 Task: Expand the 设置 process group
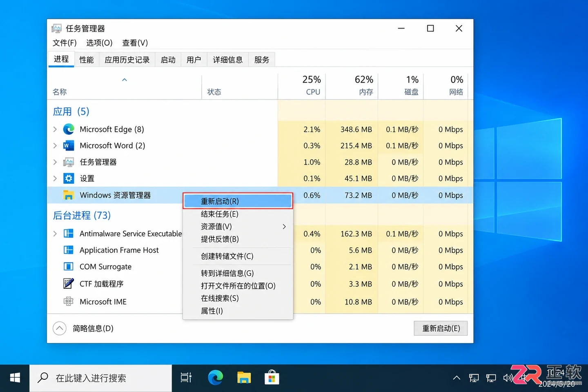pos(55,178)
